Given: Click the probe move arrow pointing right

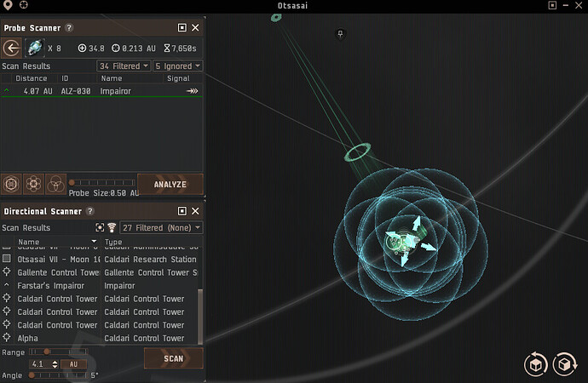Looking at the screenshot, I should pyautogui.click(x=429, y=247).
